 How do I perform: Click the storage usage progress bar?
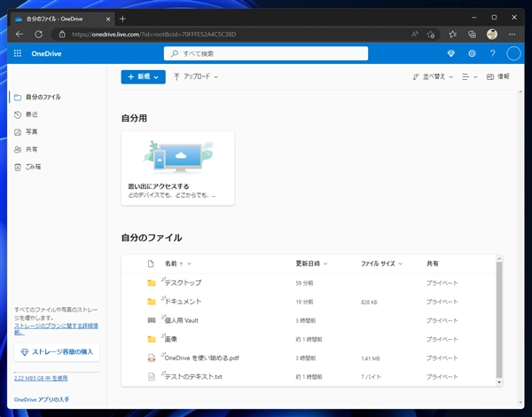[57, 372]
